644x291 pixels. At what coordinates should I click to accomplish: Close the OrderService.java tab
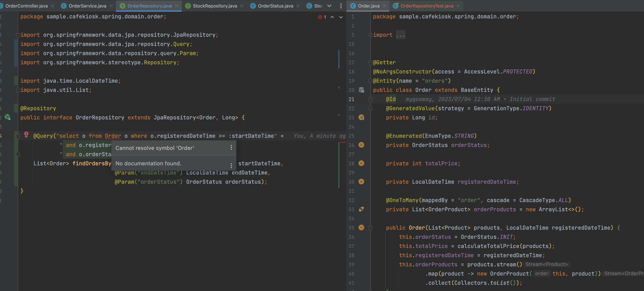coord(111,6)
